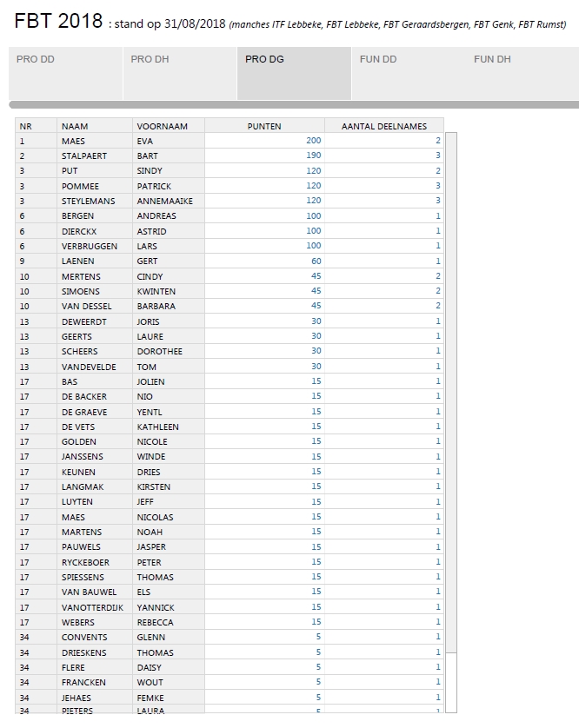Select the SIMOENS name cell
Screen dimensions: 579x728
click(95, 291)
